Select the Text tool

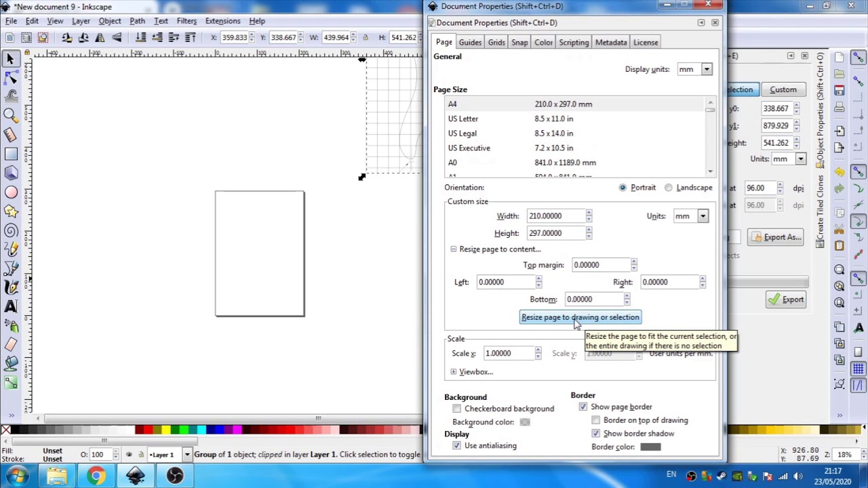point(10,306)
